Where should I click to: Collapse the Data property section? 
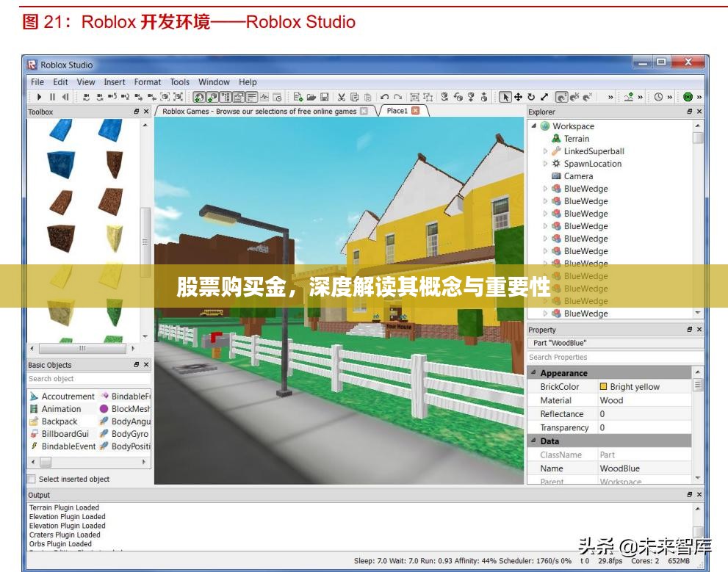click(x=533, y=441)
